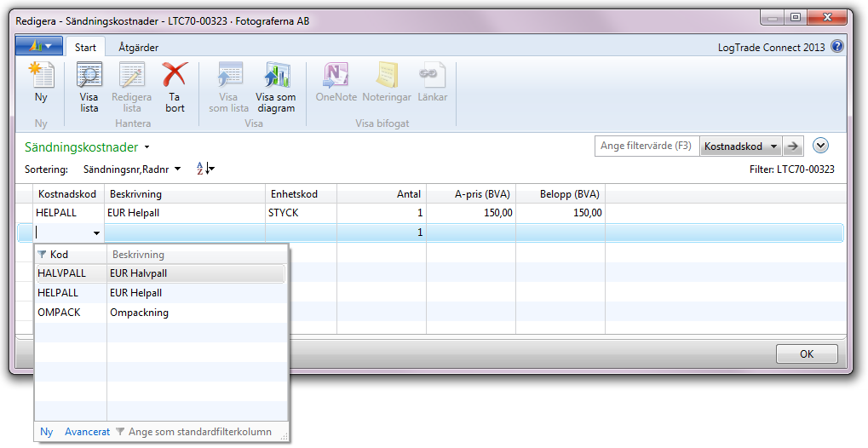Click the Enhetskod column header
Screen dimensions: 868x448
point(302,194)
